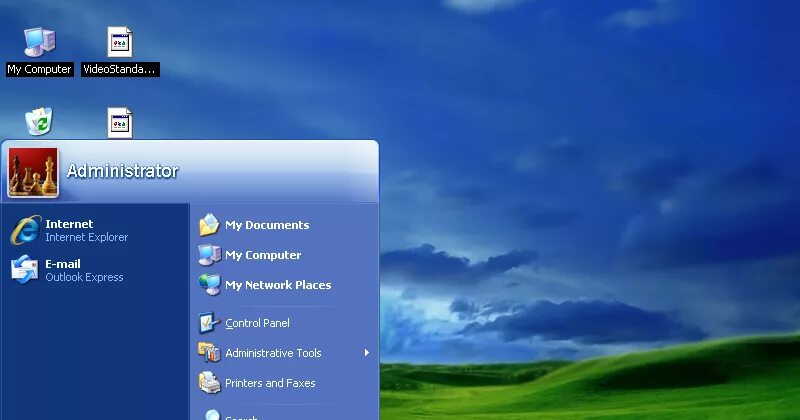Open My Network Places icon
Image resolution: width=800 pixels, height=420 pixels.
(x=209, y=285)
